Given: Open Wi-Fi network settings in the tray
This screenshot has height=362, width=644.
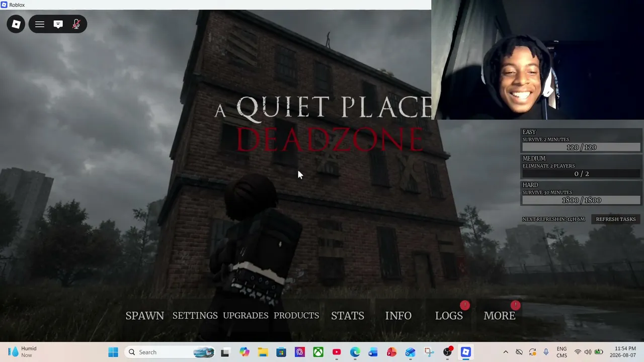Looking at the screenshot, I should pyautogui.click(x=578, y=352).
